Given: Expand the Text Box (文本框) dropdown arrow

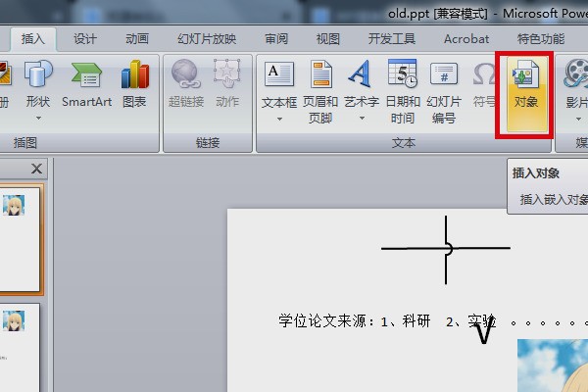Looking at the screenshot, I should [x=279, y=119].
